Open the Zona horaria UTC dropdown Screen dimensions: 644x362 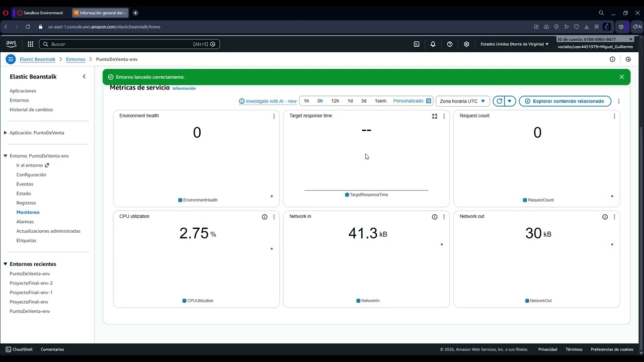tap(462, 101)
